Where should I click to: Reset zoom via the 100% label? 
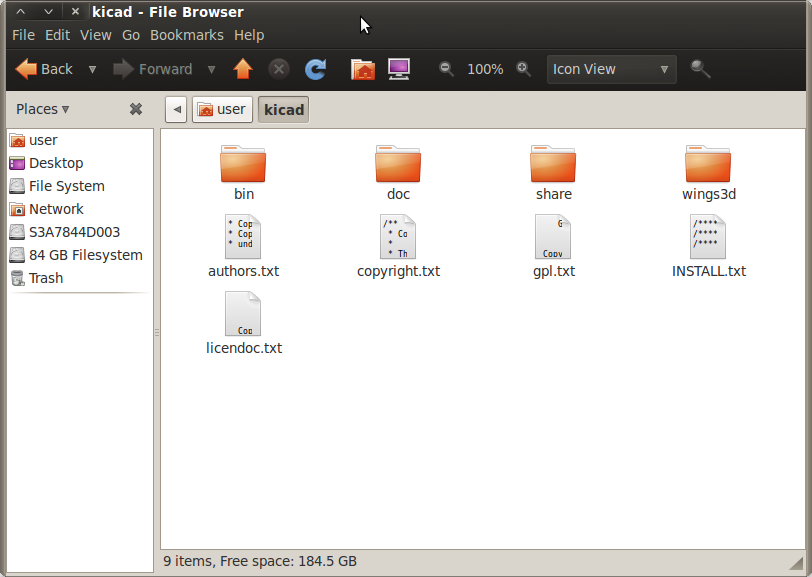(485, 69)
